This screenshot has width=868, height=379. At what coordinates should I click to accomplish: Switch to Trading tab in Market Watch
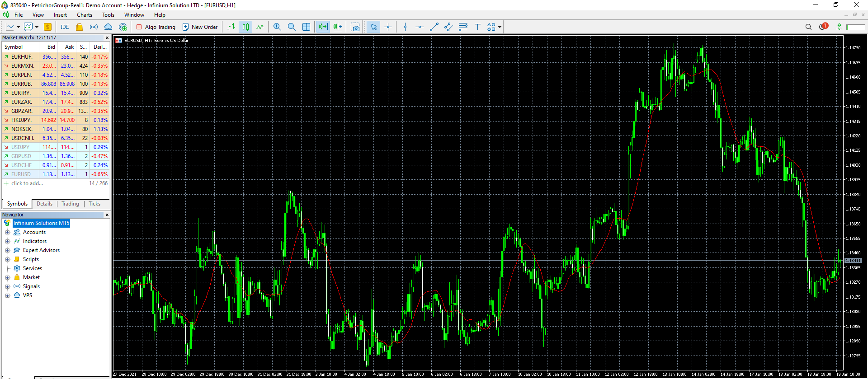coord(70,204)
